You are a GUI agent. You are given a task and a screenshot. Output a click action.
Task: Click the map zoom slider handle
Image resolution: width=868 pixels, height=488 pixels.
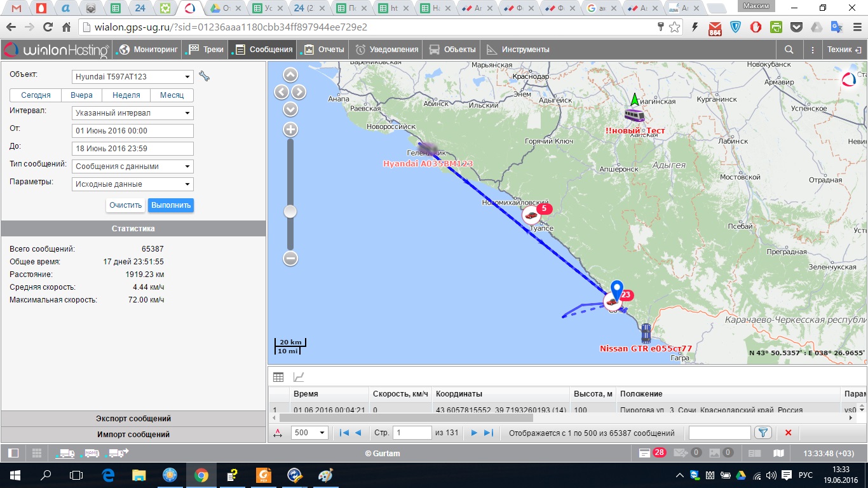tap(290, 212)
